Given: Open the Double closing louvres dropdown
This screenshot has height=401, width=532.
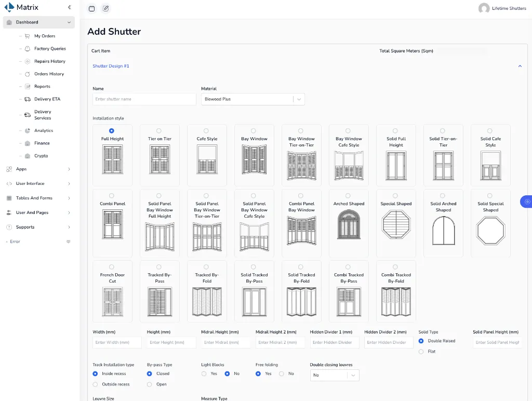Looking at the screenshot, I should [335, 375].
